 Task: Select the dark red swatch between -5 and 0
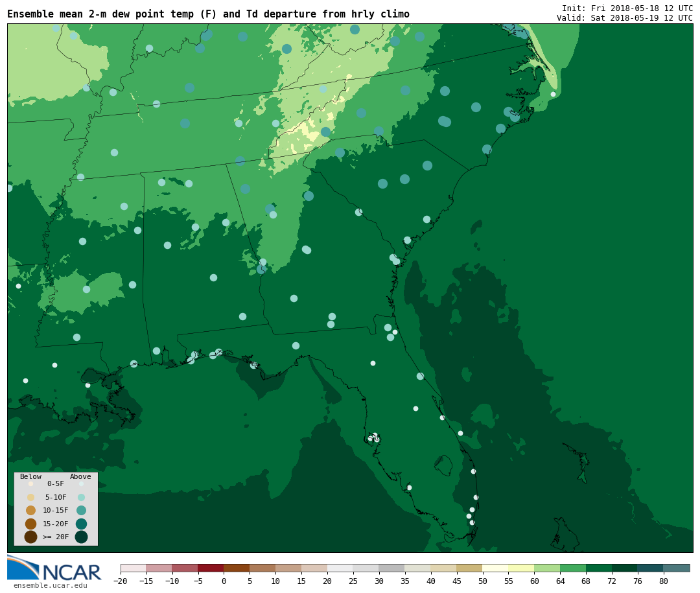[211, 568]
